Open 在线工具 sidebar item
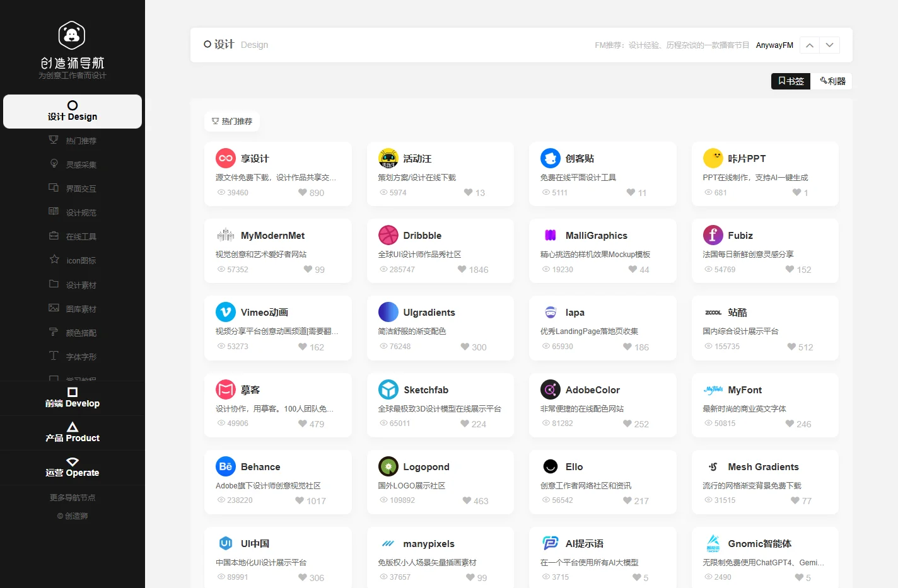Viewport: 898px width, 588px height. [x=73, y=236]
